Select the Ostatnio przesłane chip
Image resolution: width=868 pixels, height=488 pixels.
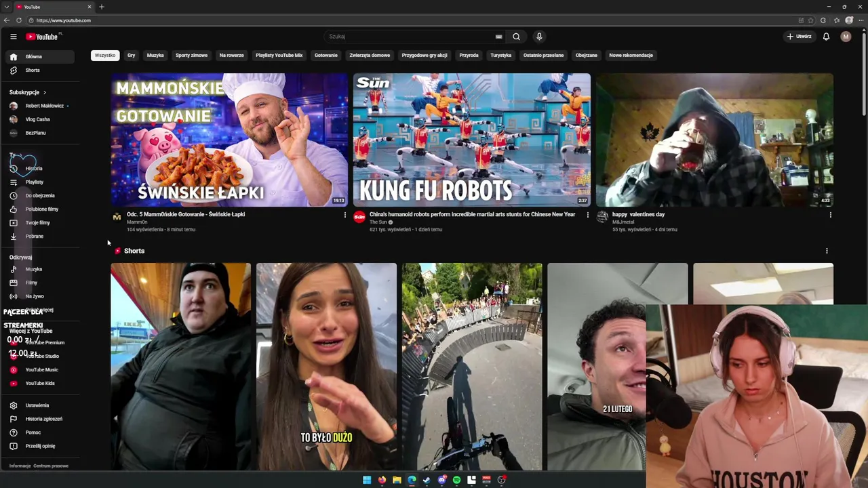click(x=543, y=56)
